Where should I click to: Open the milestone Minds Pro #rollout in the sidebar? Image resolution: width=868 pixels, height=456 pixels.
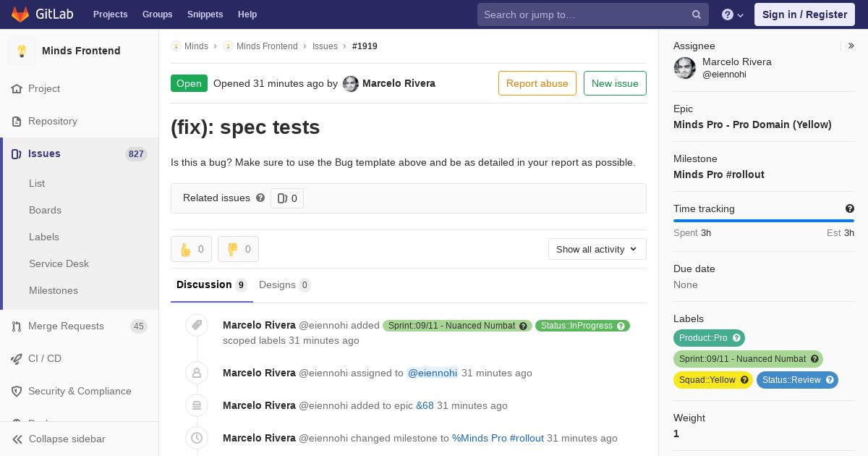719,174
